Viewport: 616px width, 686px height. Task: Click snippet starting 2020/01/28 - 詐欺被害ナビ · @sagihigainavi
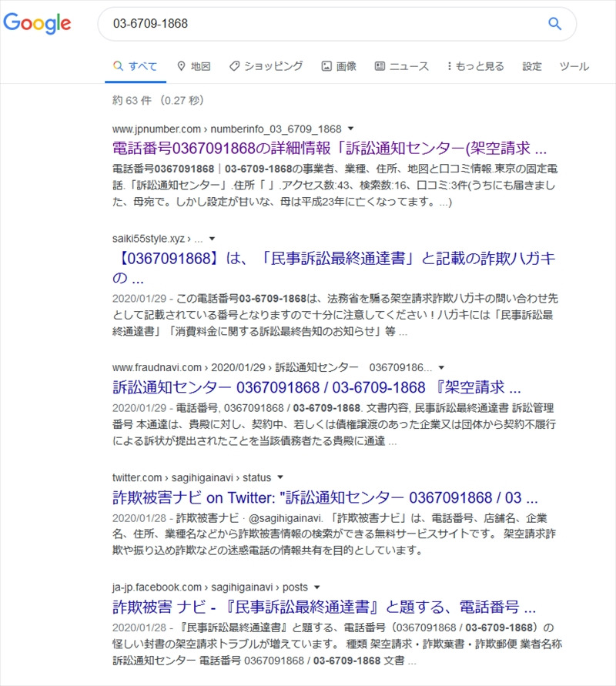[x=334, y=534]
